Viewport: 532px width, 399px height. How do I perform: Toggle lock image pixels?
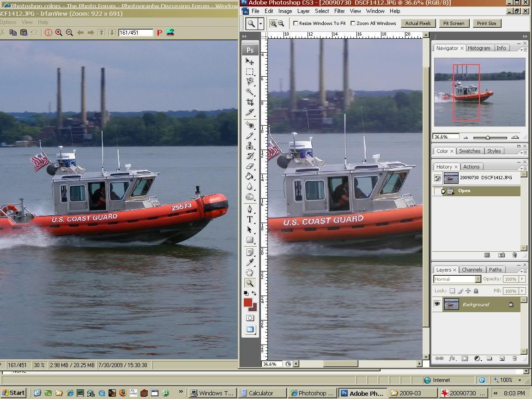[x=460, y=291]
